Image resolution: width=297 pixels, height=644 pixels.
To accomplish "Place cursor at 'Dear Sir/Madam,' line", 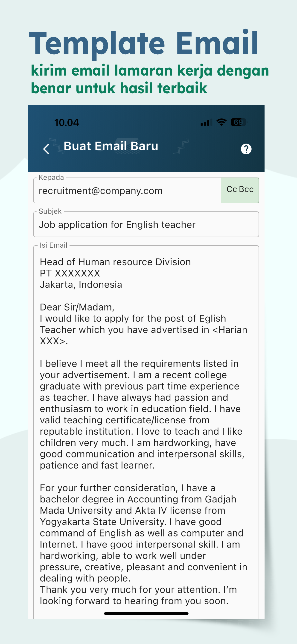I will [77, 307].
